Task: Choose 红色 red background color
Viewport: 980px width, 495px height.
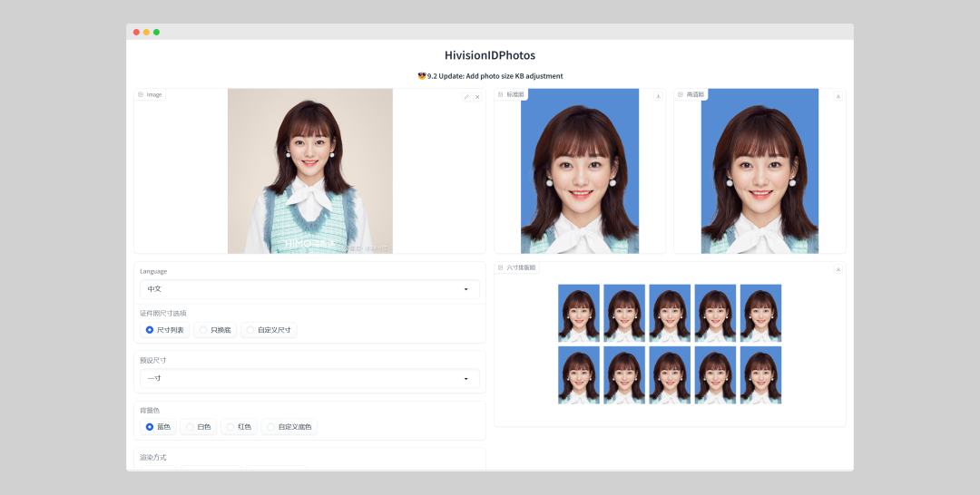Action: pos(239,427)
